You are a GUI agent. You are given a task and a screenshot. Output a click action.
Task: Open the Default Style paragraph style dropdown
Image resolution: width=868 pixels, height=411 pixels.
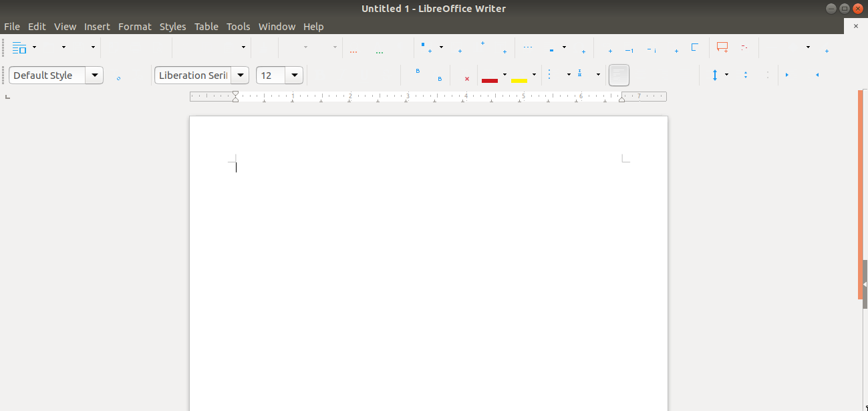[94, 75]
